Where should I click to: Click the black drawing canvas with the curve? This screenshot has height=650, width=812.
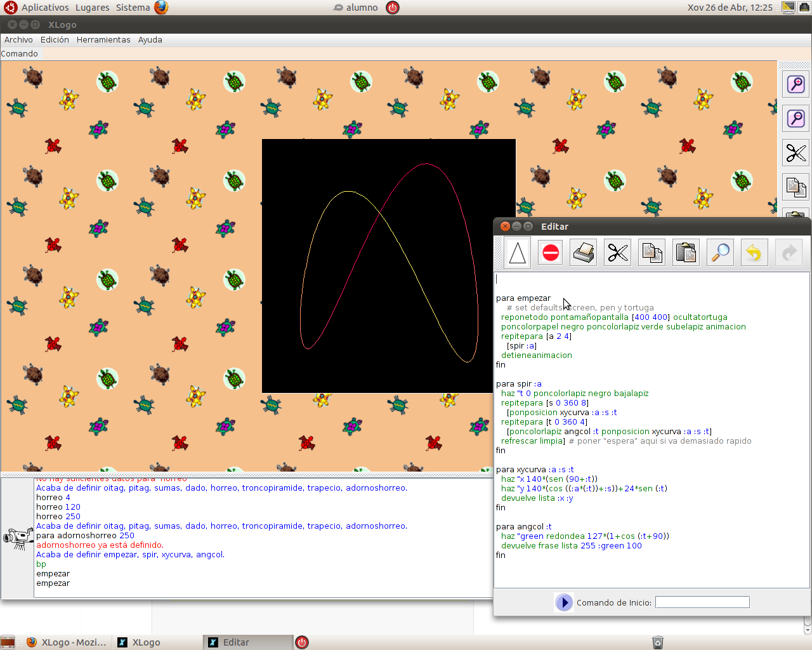coord(389,266)
